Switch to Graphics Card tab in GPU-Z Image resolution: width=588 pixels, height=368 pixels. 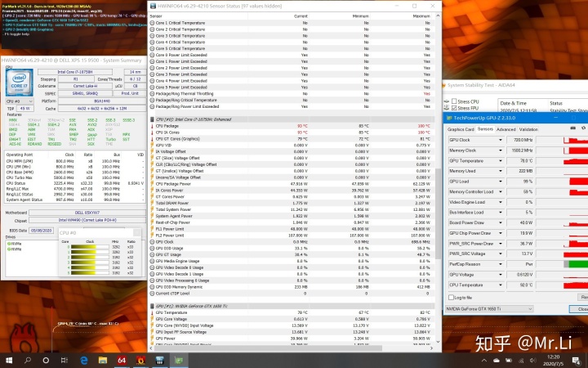pos(461,129)
